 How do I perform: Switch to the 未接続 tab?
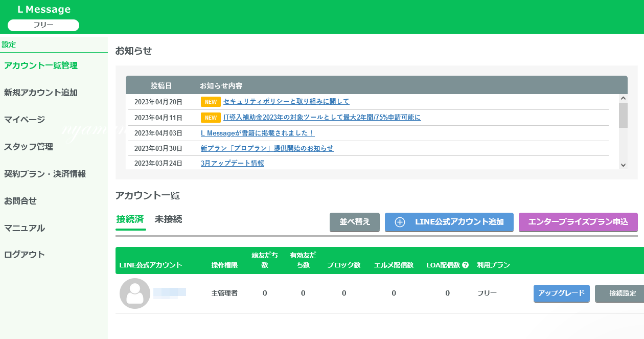coord(169,219)
